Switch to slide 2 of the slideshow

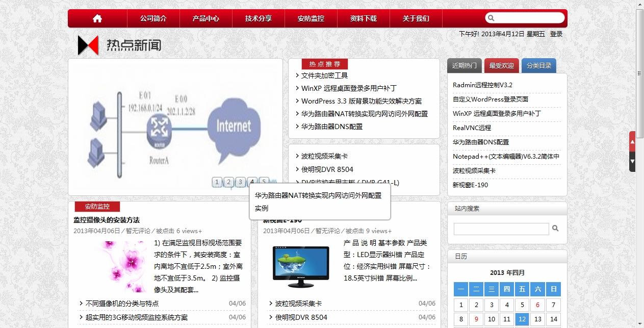(229, 182)
